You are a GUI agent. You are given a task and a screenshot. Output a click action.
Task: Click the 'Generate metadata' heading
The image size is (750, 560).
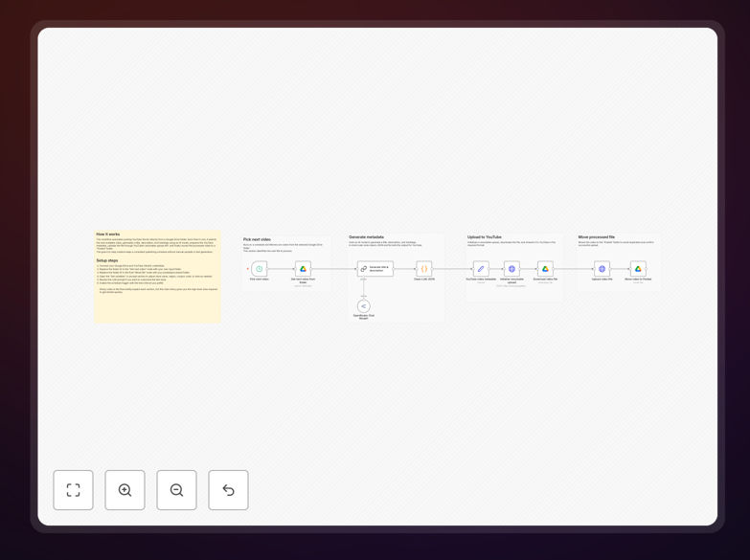366,236
